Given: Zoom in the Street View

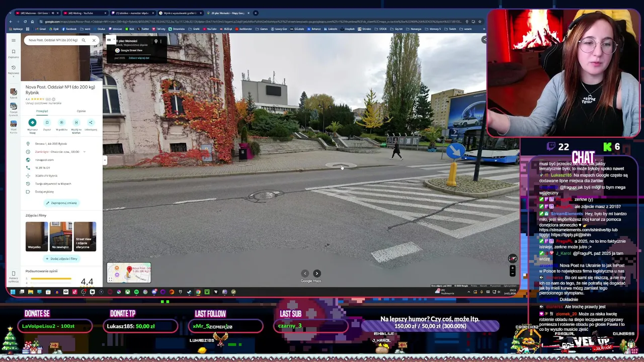Looking at the screenshot, I should pyautogui.click(x=512, y=268).
